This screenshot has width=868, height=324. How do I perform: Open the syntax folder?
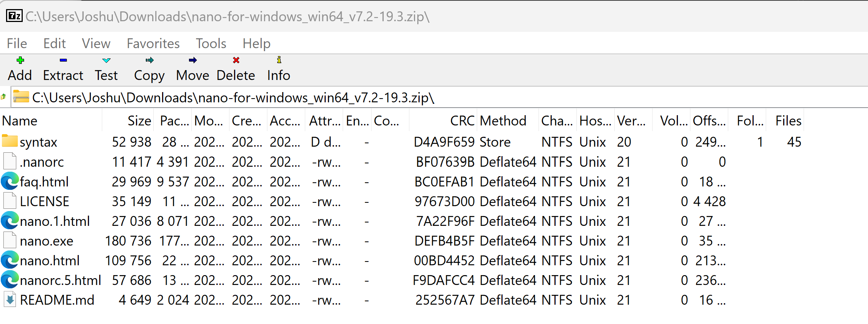(39, 142)
